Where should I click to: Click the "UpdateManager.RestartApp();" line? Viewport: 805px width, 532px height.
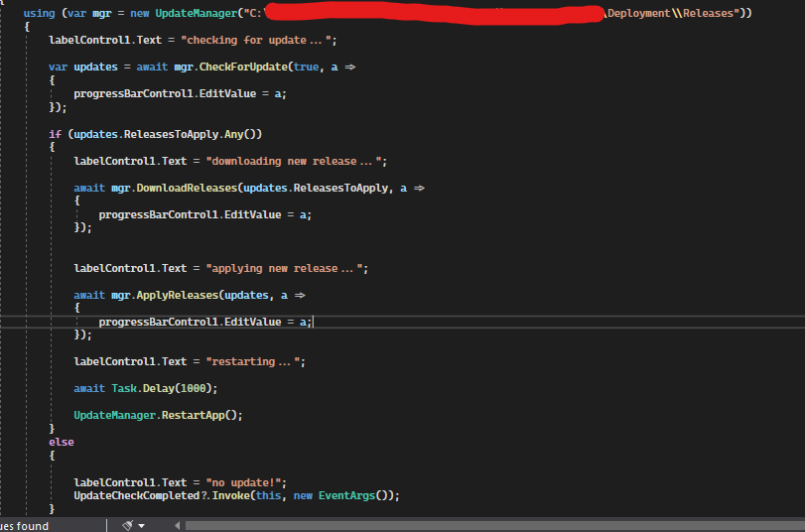click(x=158, y=416)
